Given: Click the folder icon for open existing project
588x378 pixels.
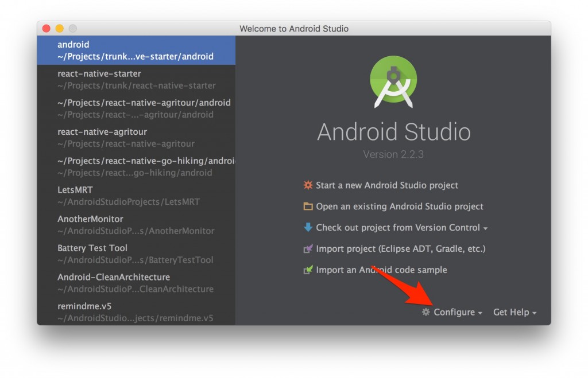Looking at the screenshot, I should [308, 206].
